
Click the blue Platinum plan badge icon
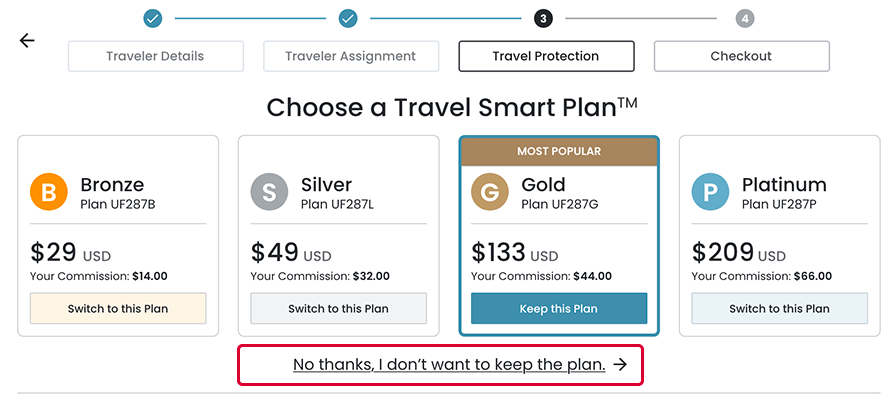tap(711, 192)
